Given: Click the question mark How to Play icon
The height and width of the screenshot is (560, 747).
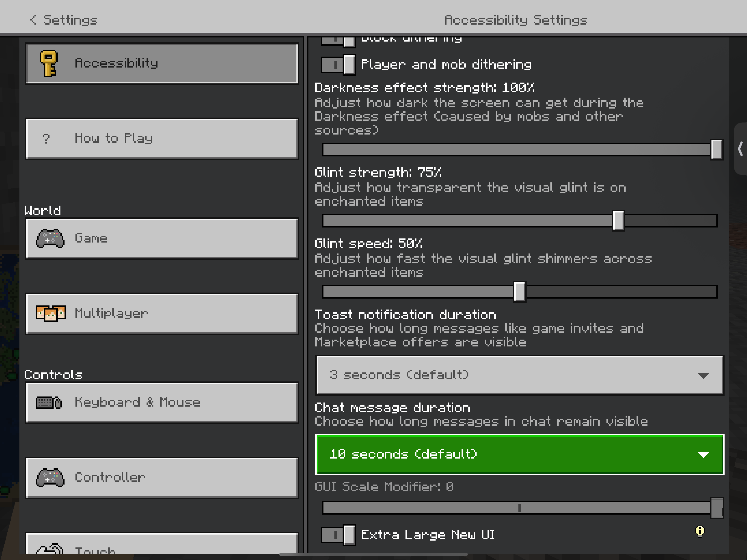Looking at the screenshot, I should click(46, 138).
